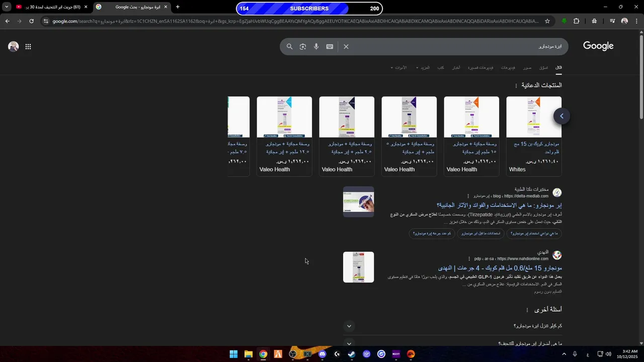
Task: Open options for أسئلة أخرى section
Action: click(527, 310)
